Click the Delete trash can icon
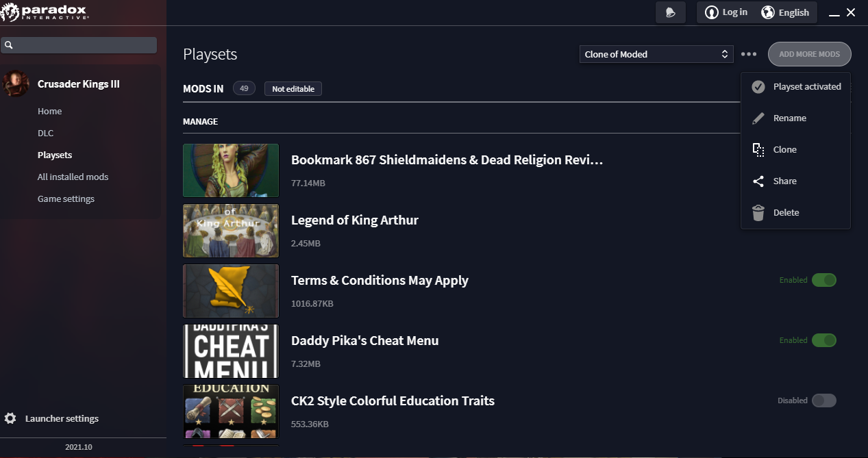Image resolution: width=868 pixels, height=458 pixels. [x=758, y=213]
